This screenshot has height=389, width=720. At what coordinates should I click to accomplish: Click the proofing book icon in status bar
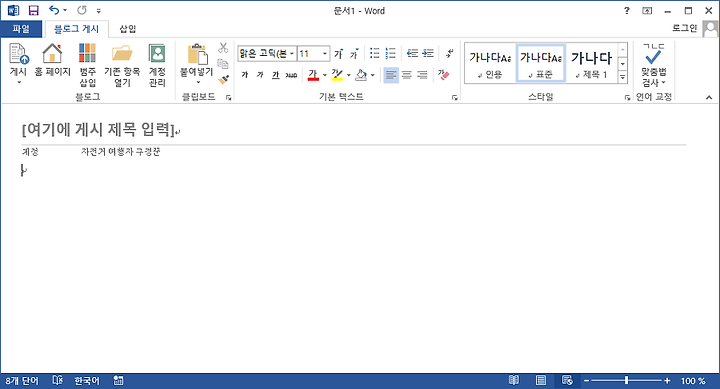[57, 380]
